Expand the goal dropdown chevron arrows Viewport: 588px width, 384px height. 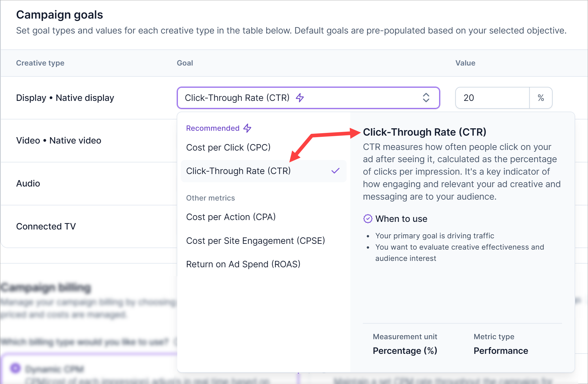click(x=426, y=98)
